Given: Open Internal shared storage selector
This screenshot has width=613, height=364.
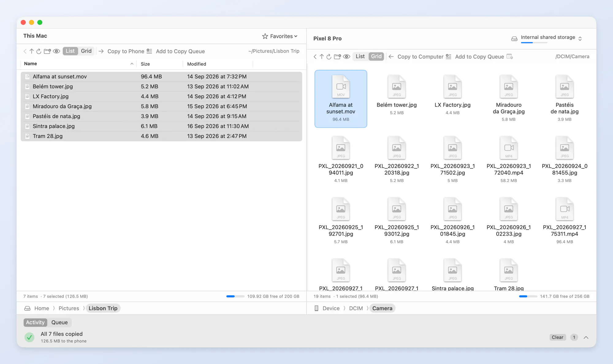Looking at the screenshot, I should pyautogui.click(x=546, y=38).
